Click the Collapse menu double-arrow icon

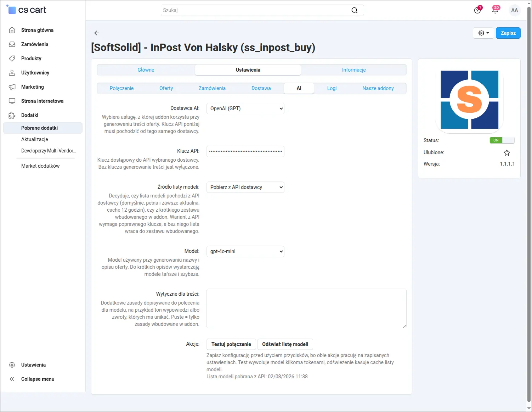[12, 379]
